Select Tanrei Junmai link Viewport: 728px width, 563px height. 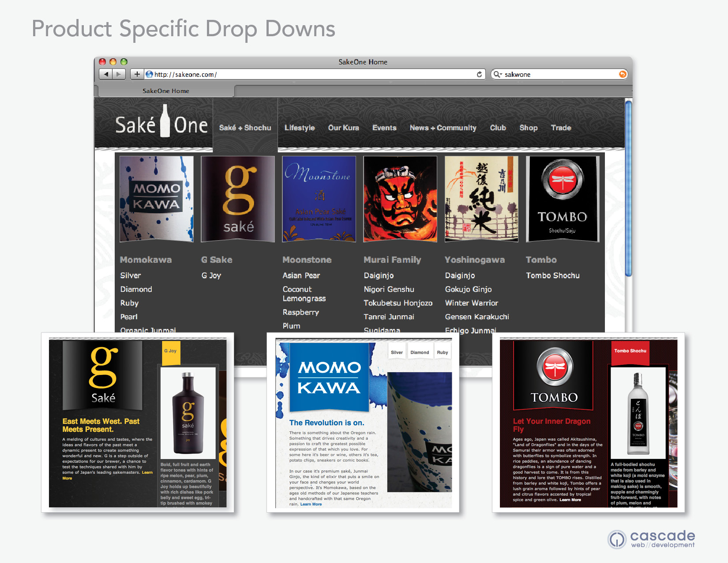coord(389,317)
